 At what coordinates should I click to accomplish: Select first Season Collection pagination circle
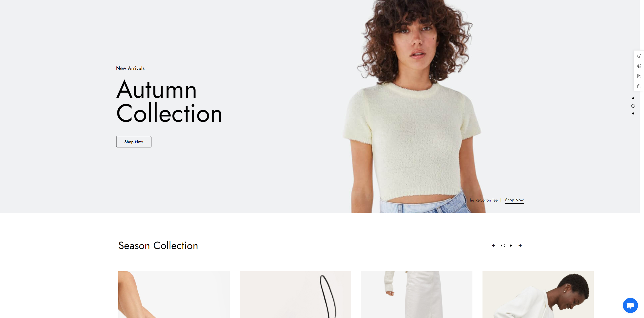tap(503, 246)
